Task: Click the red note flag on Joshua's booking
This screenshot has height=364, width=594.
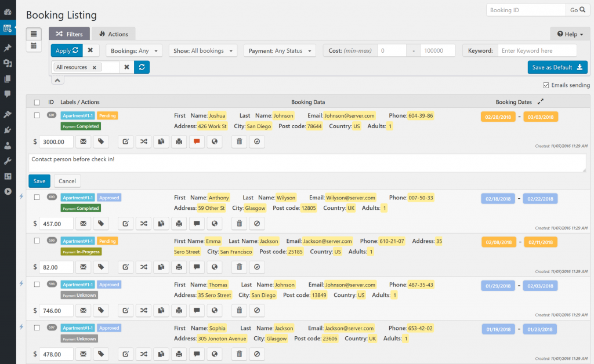Action: tap(197, 141)
